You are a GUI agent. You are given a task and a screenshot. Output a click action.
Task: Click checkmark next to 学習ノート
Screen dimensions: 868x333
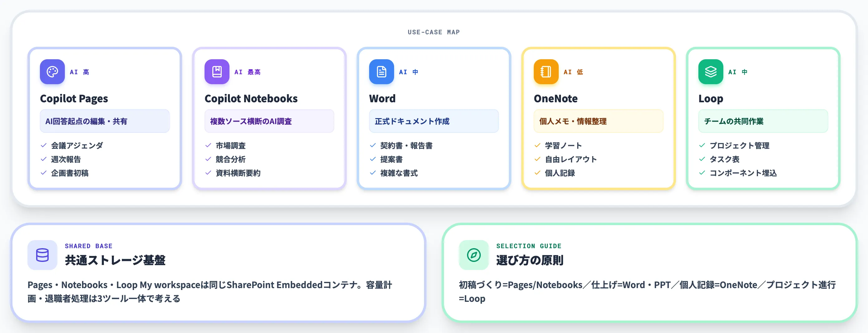pos(538,145)
